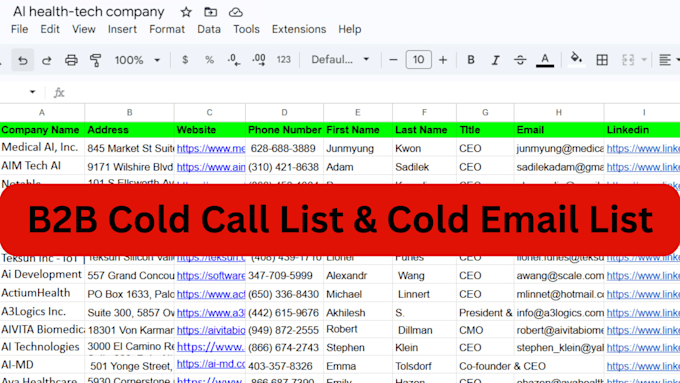
Task: Open ActiumHealth website link
Action: tap(211, 294)
